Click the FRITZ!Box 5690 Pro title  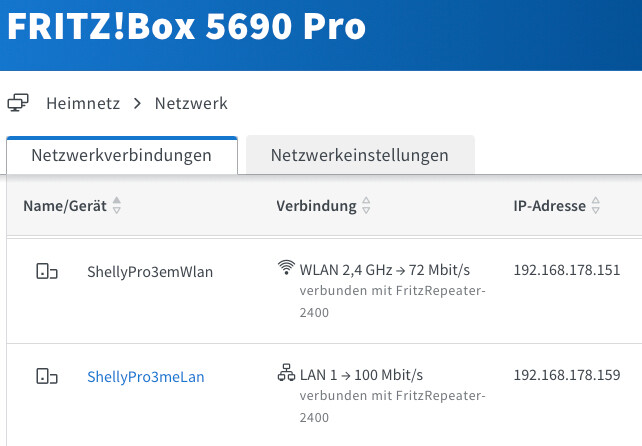coord(185,28)
